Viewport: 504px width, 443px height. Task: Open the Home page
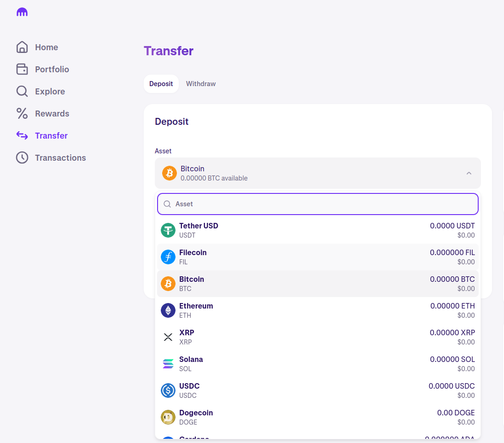[x=47, y=47]
